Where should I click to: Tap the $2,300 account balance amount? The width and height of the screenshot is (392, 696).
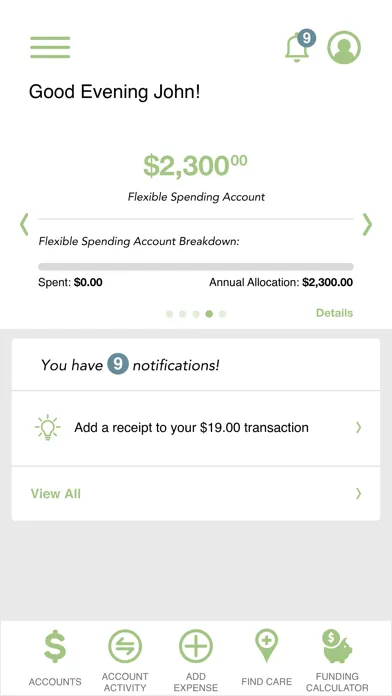click(x=195, y=166)
